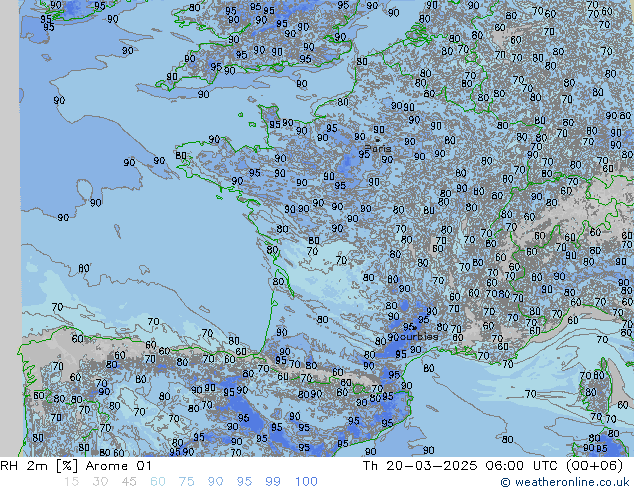
Task: Click the 'Th 20-03-2025 06:00 UTC (00+06)' timestamp
Action: [493, 466]
